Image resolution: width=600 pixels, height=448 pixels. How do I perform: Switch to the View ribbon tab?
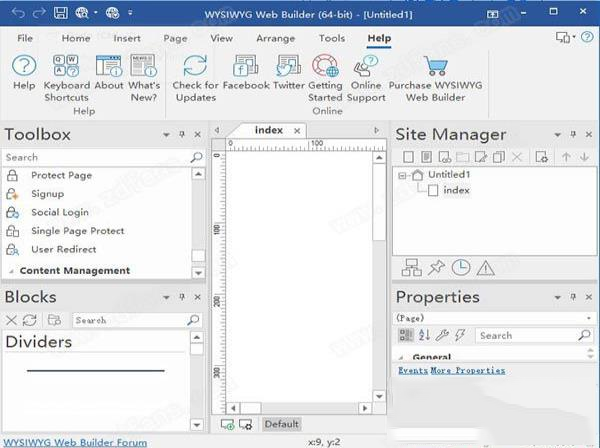point(222,38)
